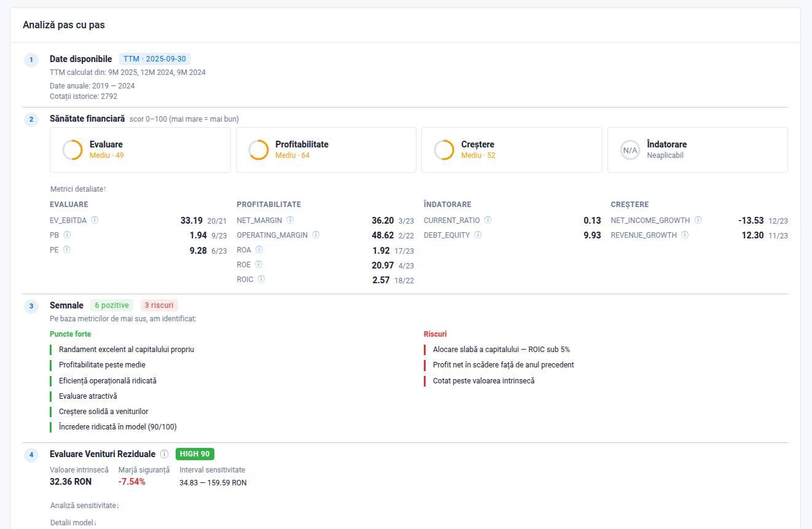
Task: Expand Detalii model section
Action: pos(74,522)
